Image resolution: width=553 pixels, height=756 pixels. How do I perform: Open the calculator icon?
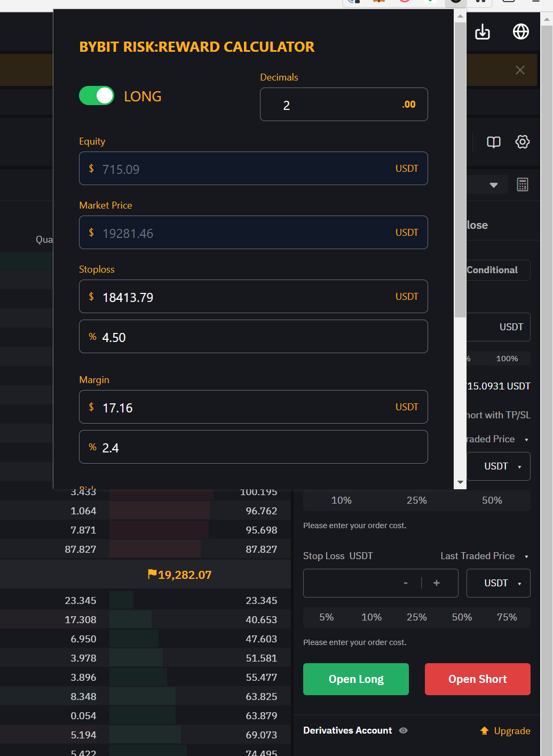click(x=523, y=185)
